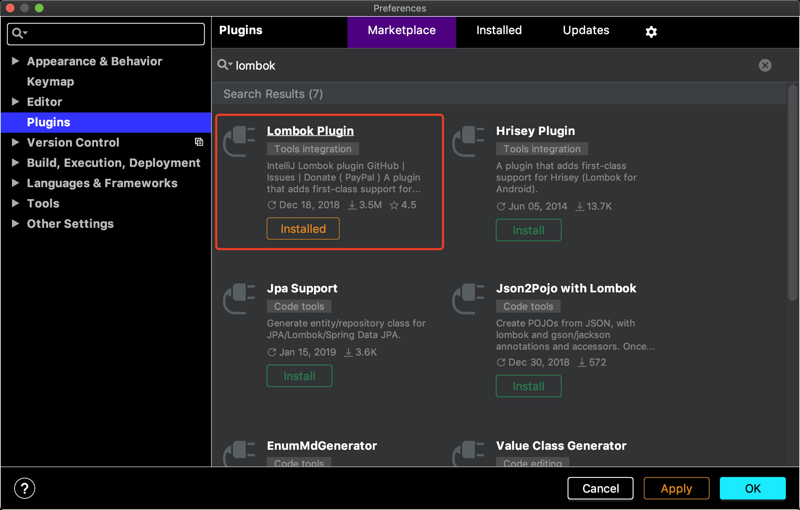Click the Json2Pojo with Lombok plug icon
This screenshot has height=510, width=800.
click(469, 298)
